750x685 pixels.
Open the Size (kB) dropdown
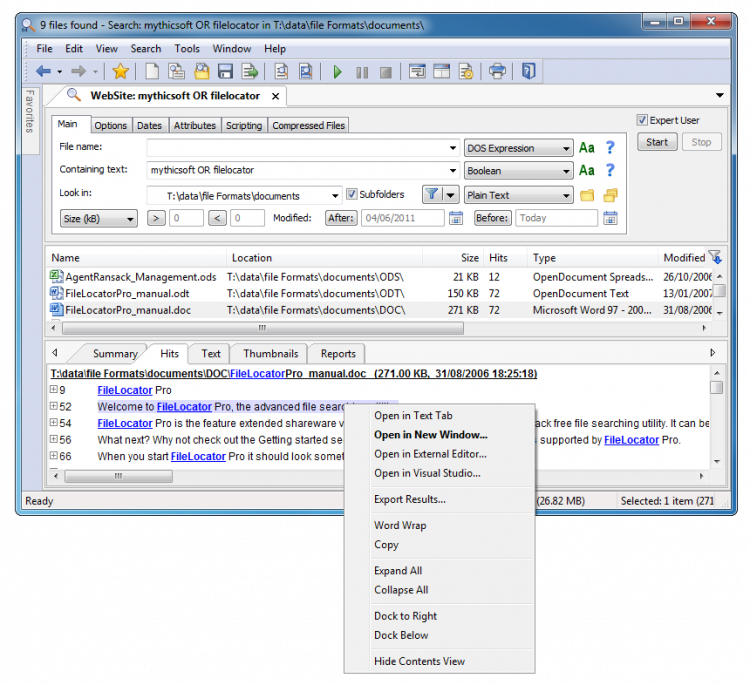98,218
